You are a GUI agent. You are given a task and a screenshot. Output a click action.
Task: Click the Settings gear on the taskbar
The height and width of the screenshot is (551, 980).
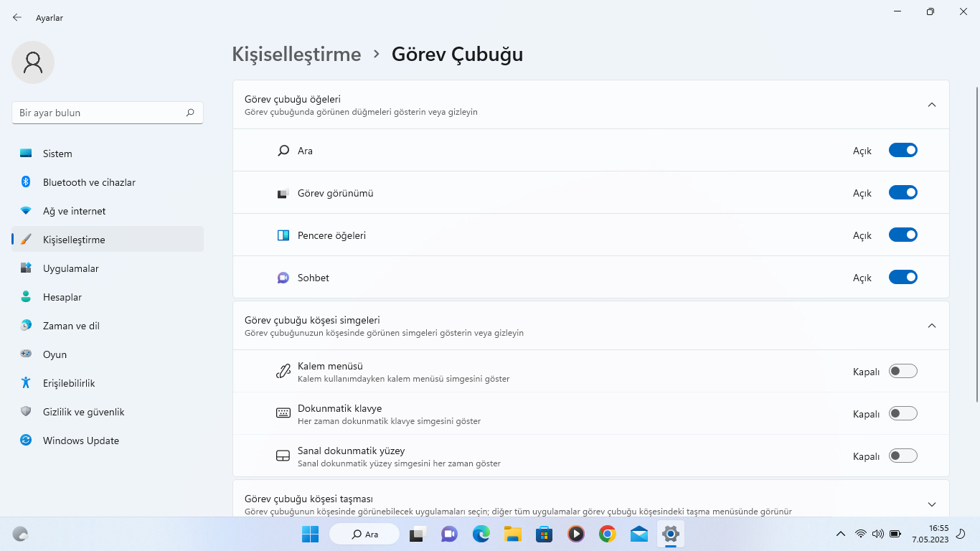point(671,534)
